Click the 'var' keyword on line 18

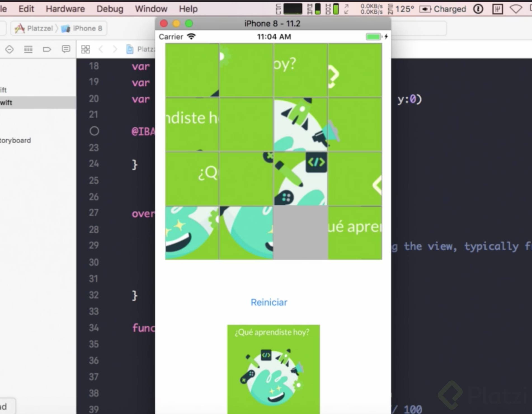click(x=141, y=67)
